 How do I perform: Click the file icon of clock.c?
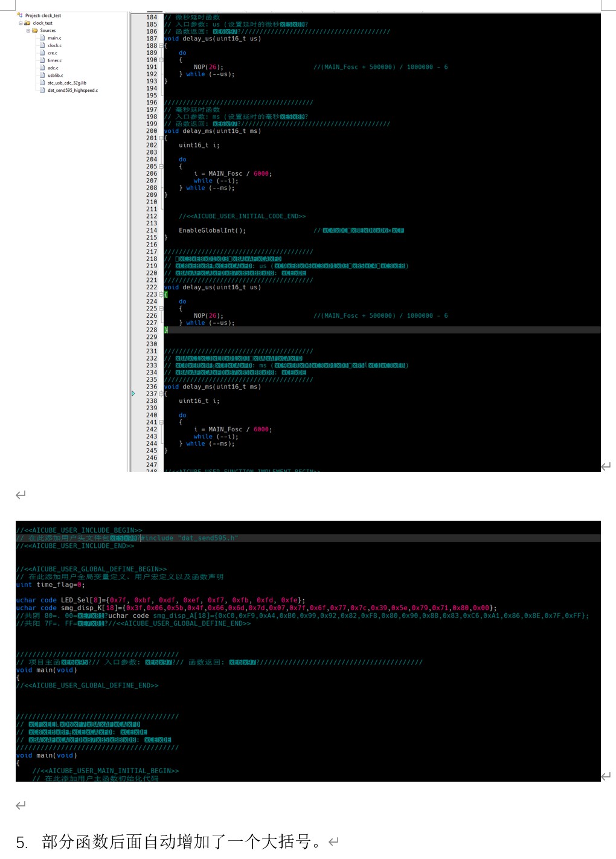(42, 45)
